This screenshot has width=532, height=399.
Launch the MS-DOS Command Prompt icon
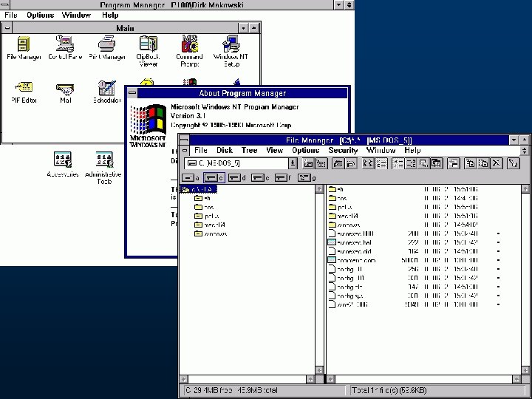pos(190,44)
